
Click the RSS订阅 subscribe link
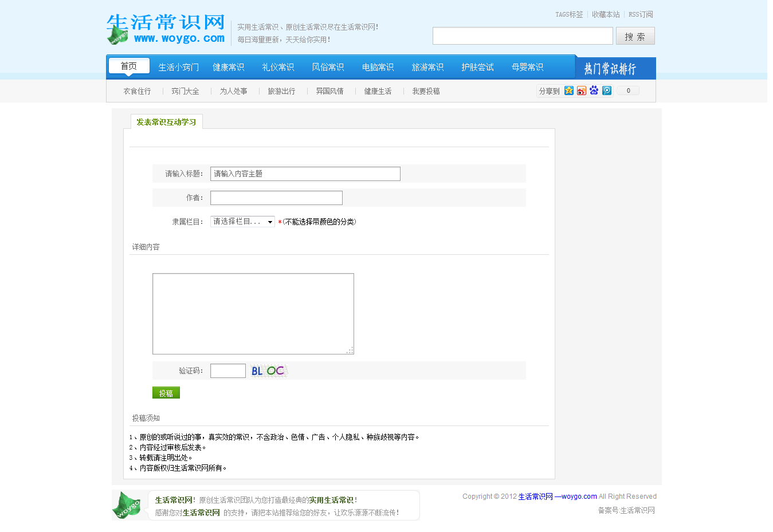tap(641, 14)
